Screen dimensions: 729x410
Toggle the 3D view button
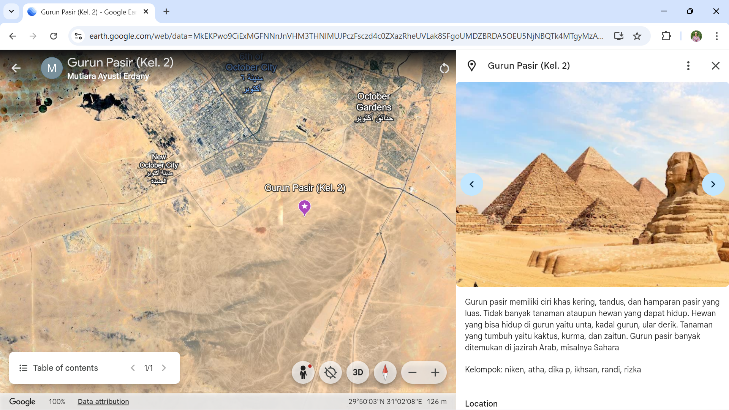click(358, 372)
